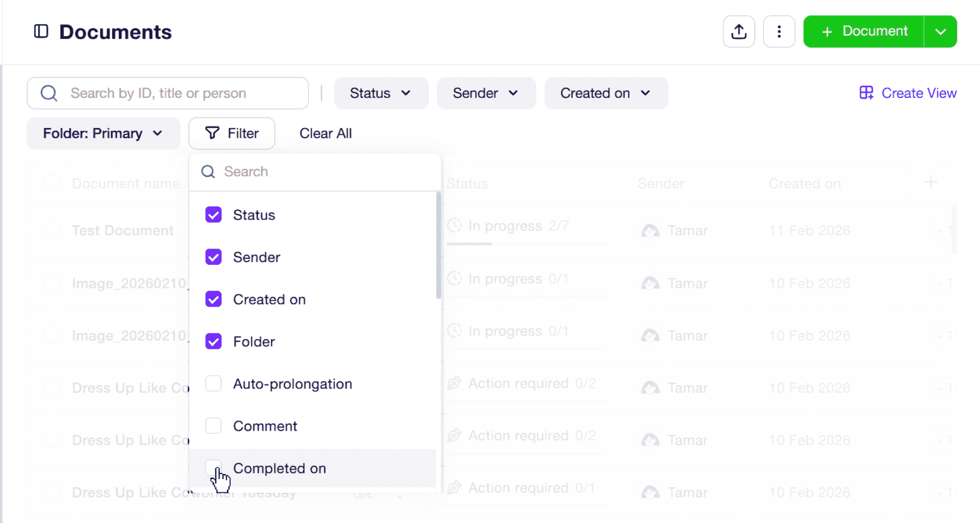980x523 pixels.
Task: Enable the Auto-prolongation filter checkbox
Action: (x=213, y=384)
